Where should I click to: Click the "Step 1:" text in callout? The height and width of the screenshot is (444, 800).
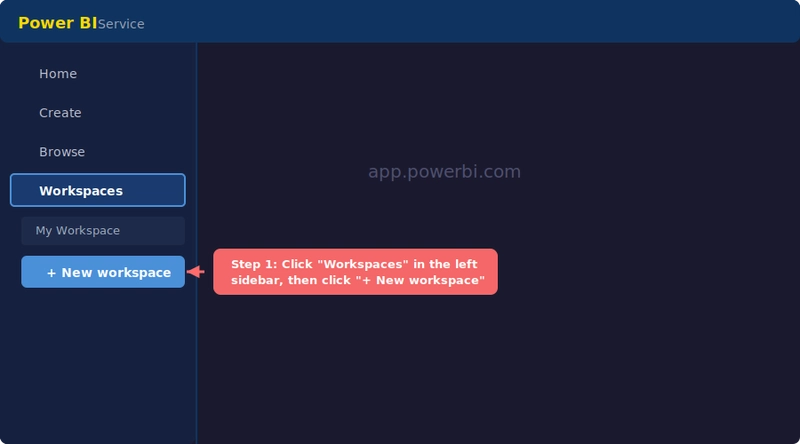coord(254,264)
